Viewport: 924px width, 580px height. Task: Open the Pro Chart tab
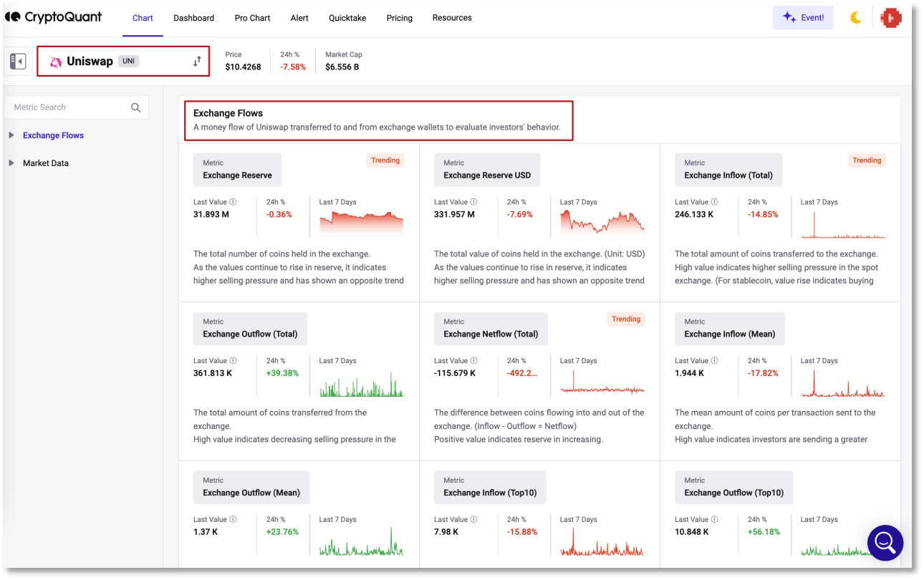(x=252, y=18)
